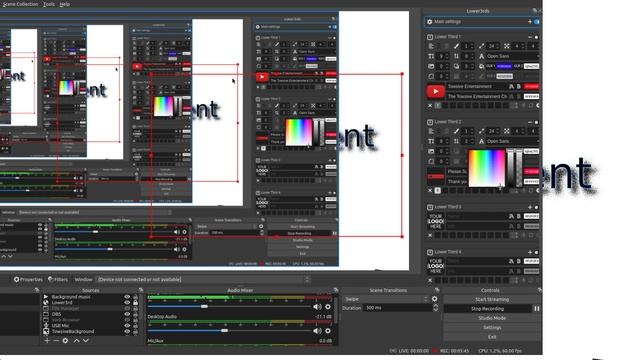Mute the first audio mixer channel
Image resolution: width=640 pixels, height=360 pixels.
317,307
